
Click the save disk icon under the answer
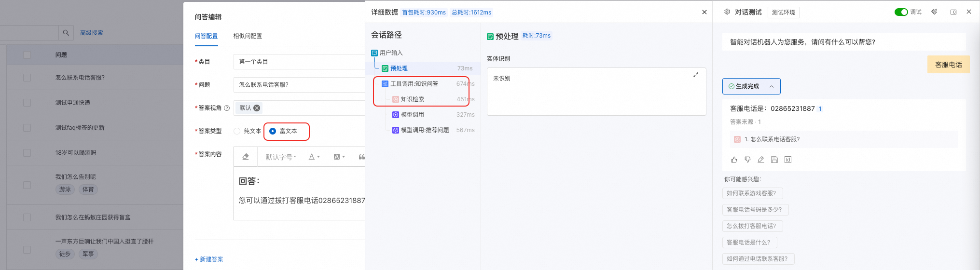pos(774,160)
